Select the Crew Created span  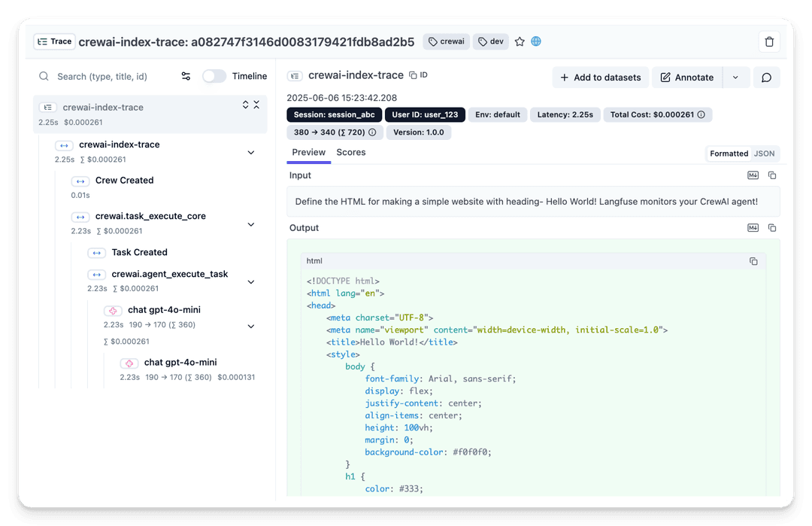124,181
